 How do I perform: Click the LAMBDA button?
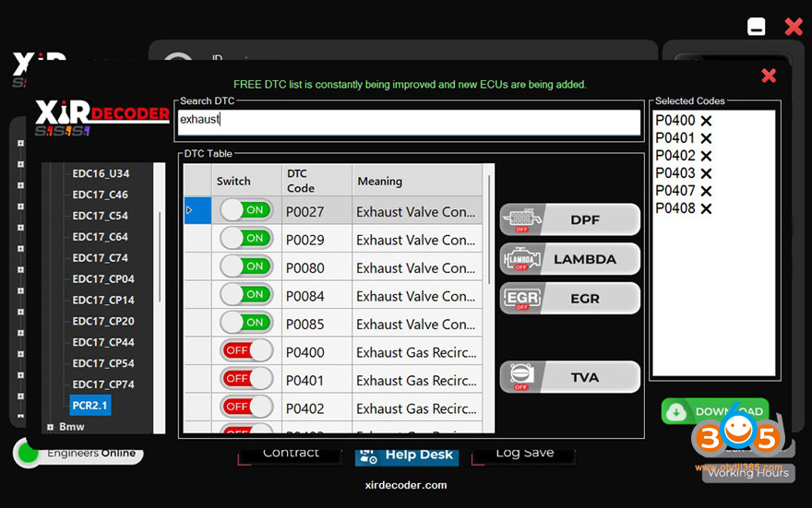[x=569, y=259]
